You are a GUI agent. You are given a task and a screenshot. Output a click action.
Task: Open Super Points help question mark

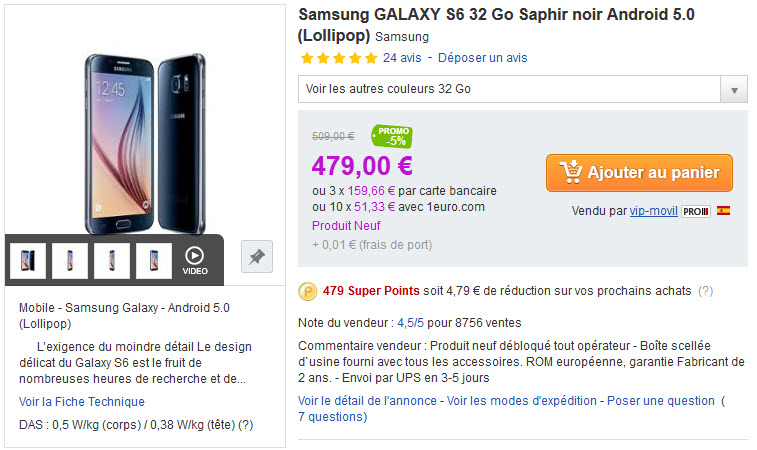705,291
